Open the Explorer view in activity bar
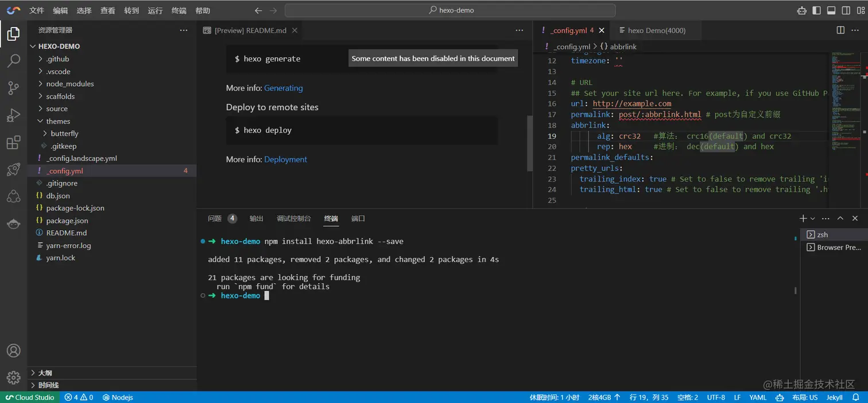Image resolution: width=868 pixels, height=403 pixels. point(13,33)
